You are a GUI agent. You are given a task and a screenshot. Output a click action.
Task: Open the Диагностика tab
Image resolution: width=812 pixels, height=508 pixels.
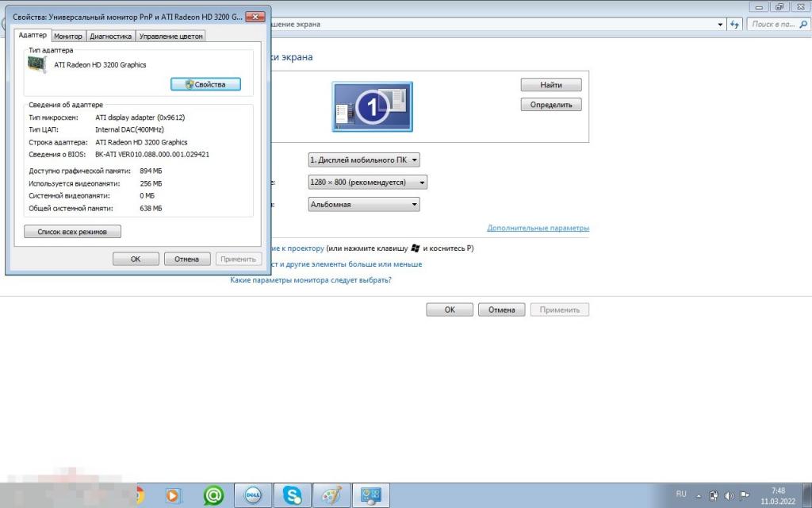(x=110, y=37)
